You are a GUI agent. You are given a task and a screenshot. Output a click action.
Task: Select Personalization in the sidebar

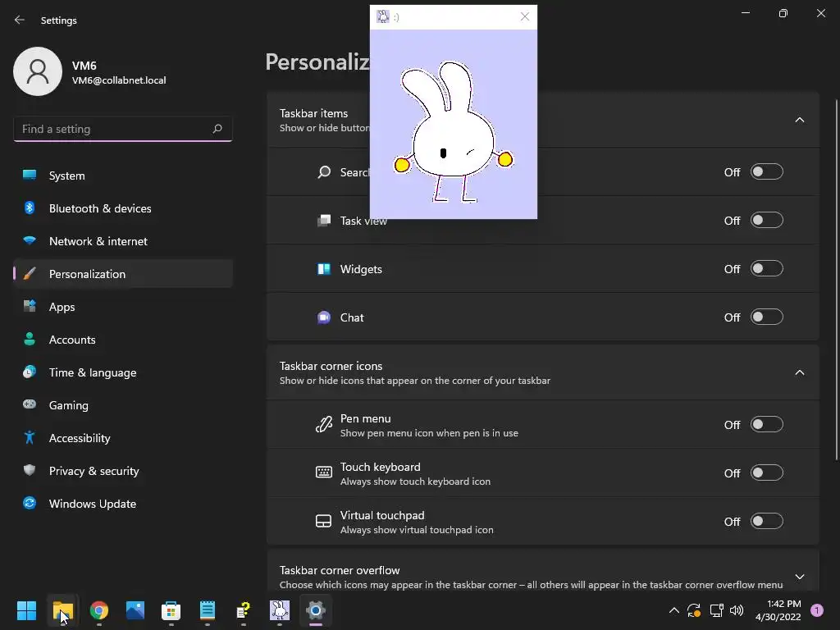(x=123, y=274)
